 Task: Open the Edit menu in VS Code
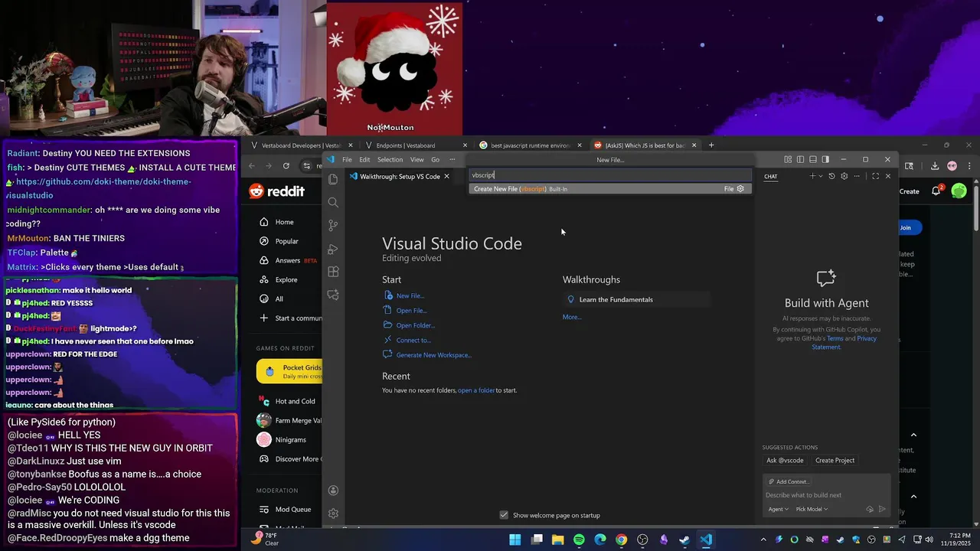364,159
